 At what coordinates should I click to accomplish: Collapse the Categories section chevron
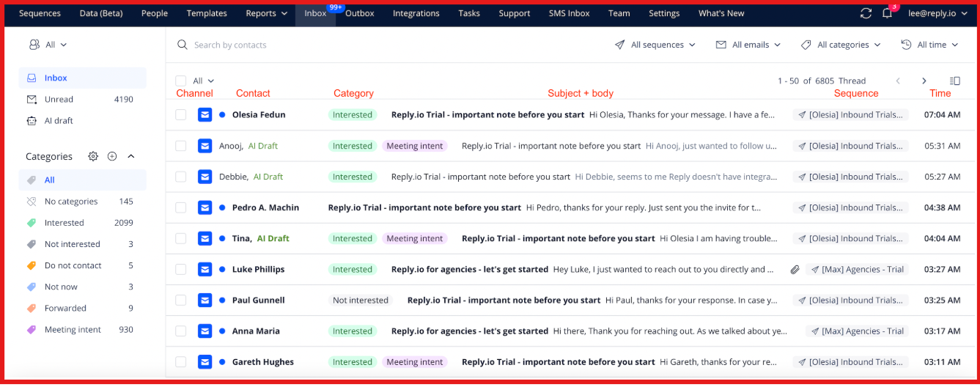click(131, 156)
